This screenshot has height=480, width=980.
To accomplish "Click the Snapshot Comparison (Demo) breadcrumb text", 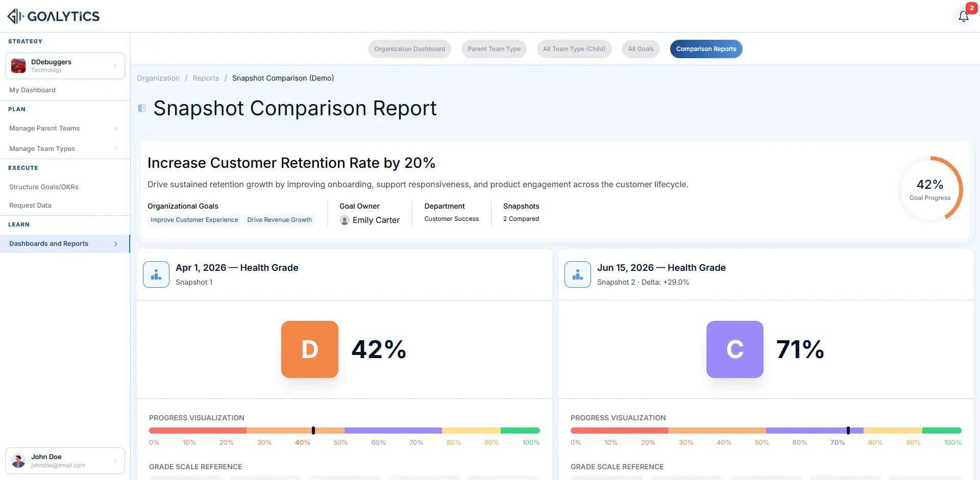I will coord(283,78).
